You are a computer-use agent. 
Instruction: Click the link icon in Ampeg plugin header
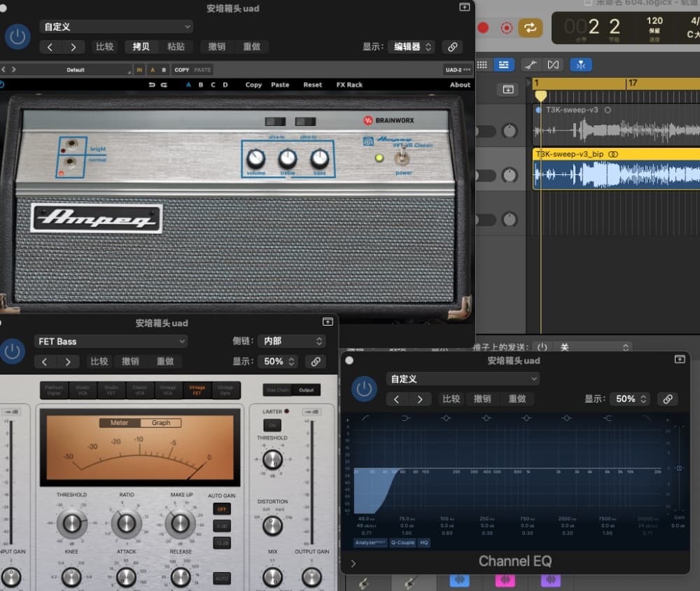[452, 46]
